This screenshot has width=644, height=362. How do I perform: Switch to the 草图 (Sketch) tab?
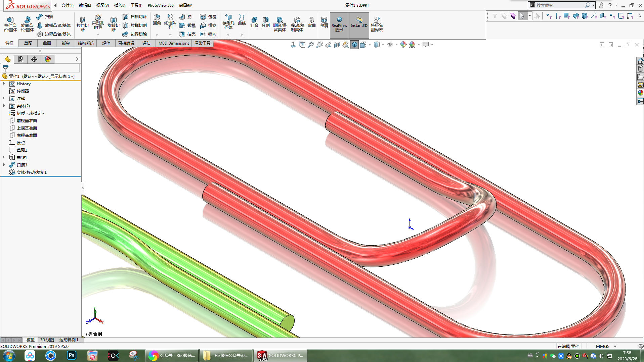(x=28, y=43)
